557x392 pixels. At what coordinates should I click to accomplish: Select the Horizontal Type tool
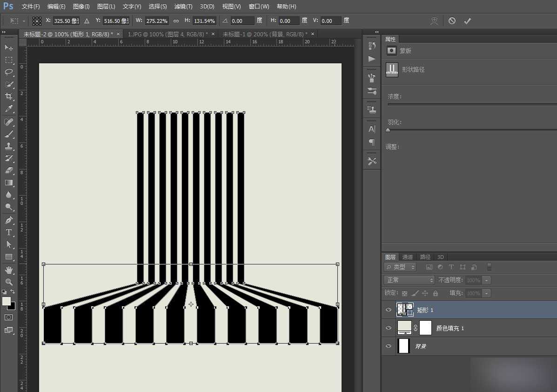9,232
